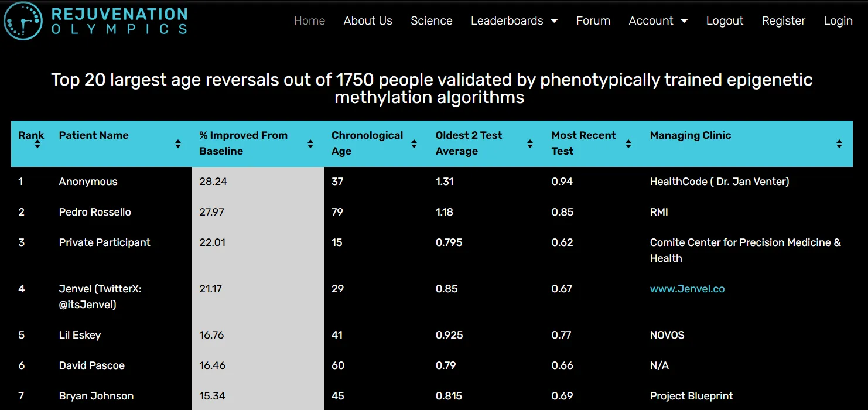Click the Project Blueprint clinic cell
Viewport: 868px width, 410px height.
[x=692, y=396]
